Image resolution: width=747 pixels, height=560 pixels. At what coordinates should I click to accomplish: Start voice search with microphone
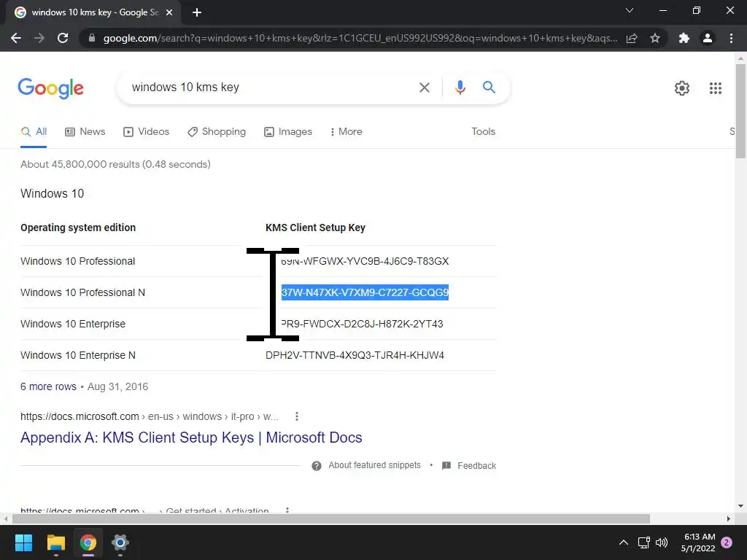pos(460,87)
